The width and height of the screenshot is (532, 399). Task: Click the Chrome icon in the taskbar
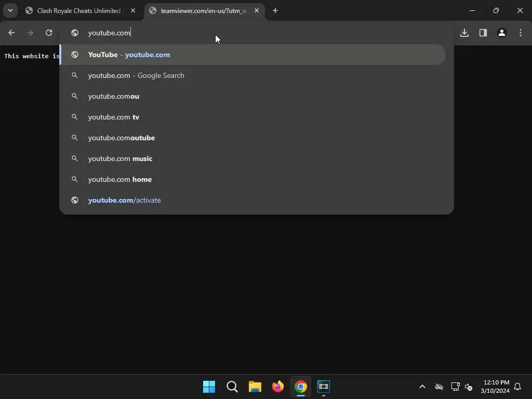(301, 387)
